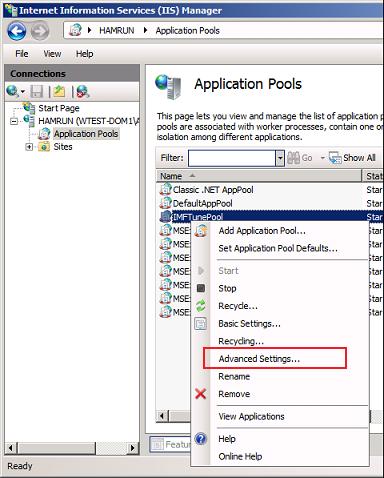Screen dimensions: 384x478
Task: Select Online Help in the context menu
Action: click(x=240, y=456)
